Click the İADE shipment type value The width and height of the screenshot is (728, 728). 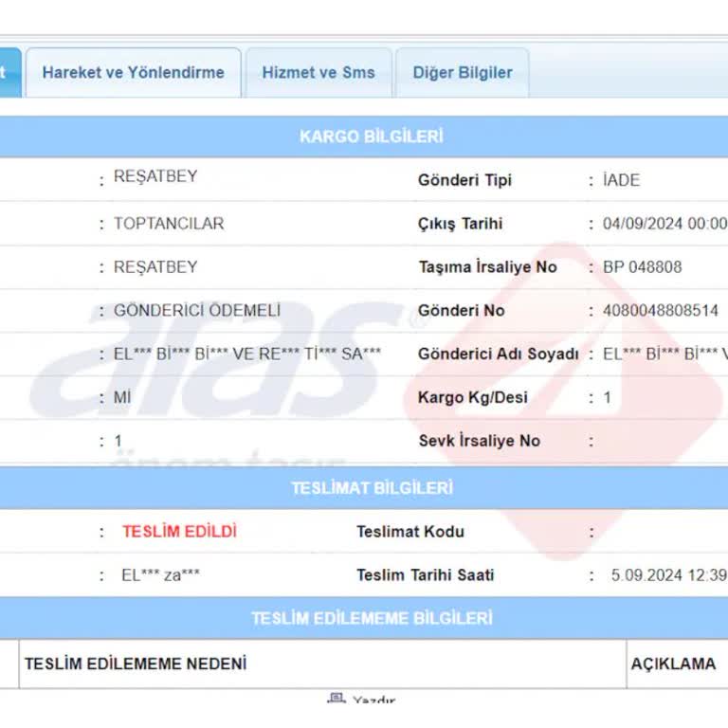[621, 180]
